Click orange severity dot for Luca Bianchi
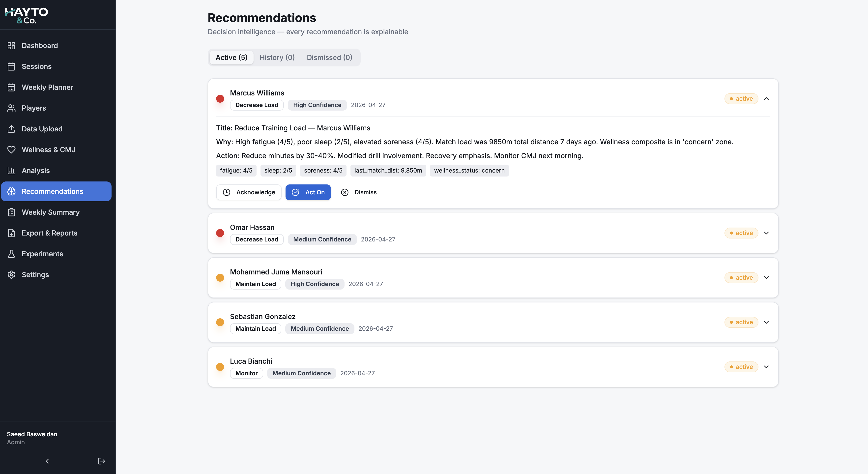 coord(220,367)
